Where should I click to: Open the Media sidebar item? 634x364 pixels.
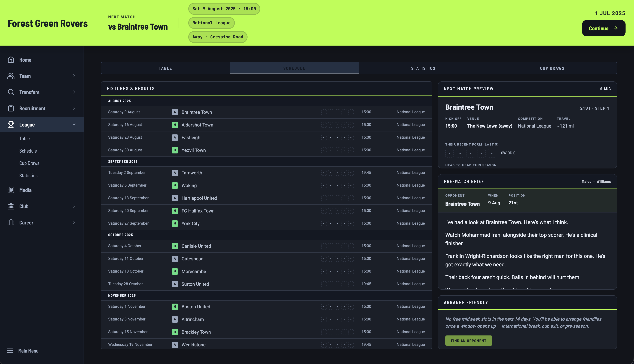(x=42, y=190)
